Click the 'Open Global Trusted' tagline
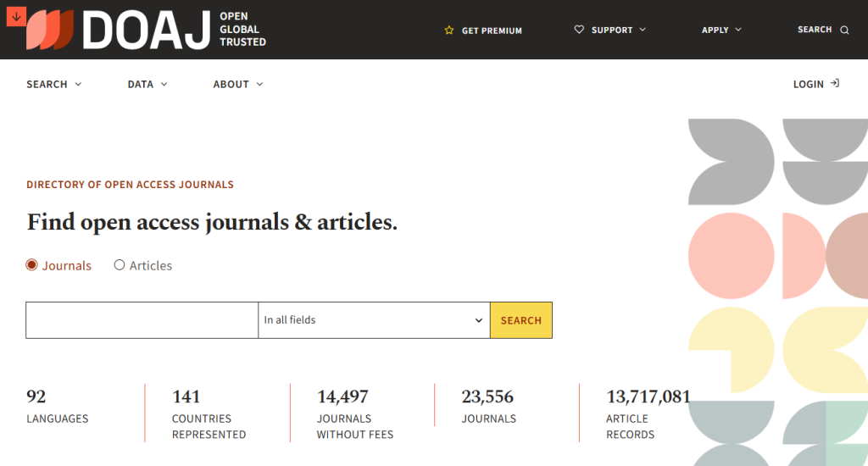The width and height of the screenshot is (868, 466). [x=242, y=30]
